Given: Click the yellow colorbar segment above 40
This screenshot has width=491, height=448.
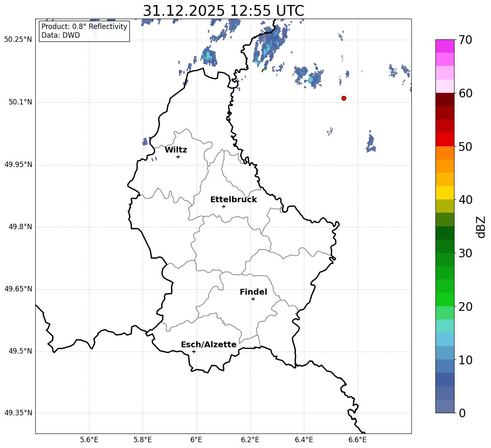Looking at the screenshot, I should (445, 193).
